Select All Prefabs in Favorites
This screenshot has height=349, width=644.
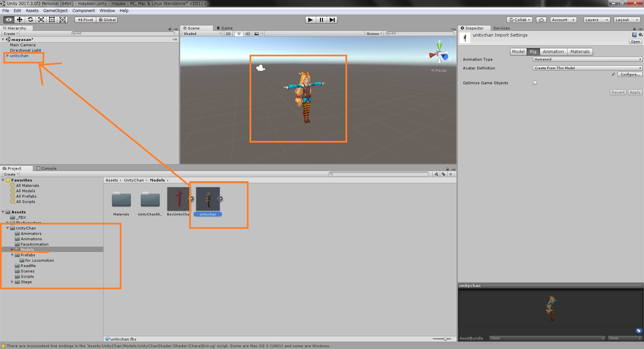tap(26, 196)
